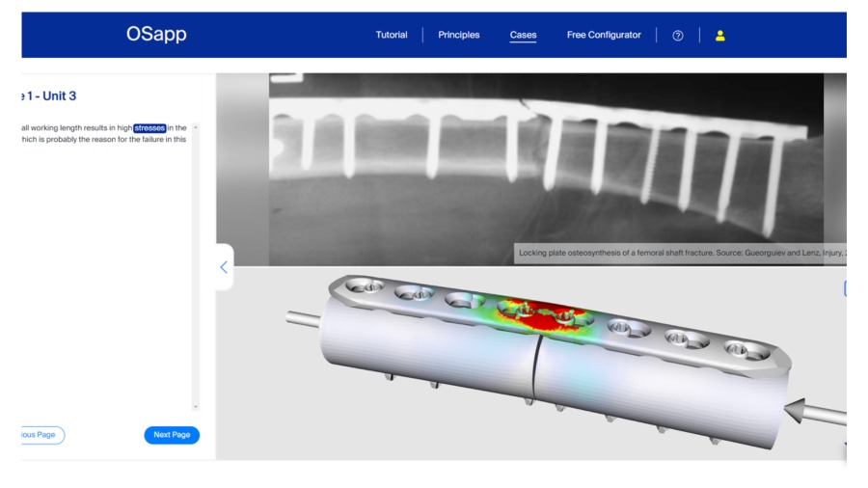Click the Next Page button
The height and width of the screenshot is (488, 868).
coord(172,435)
